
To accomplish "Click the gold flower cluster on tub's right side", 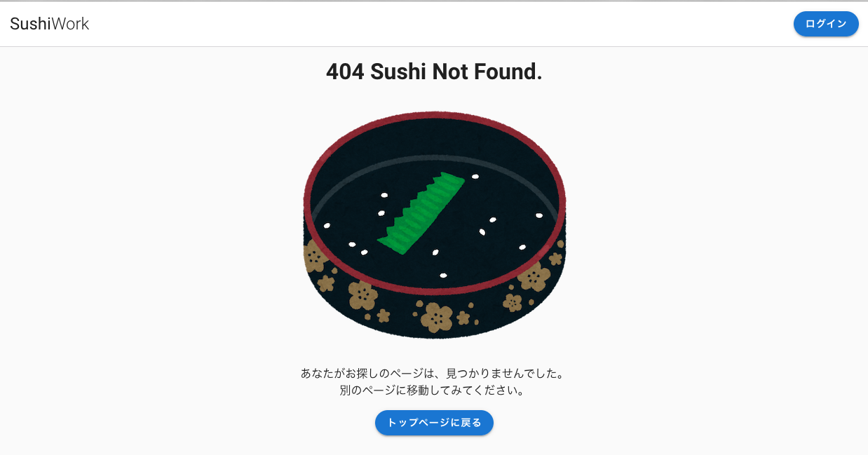I will tap(534, 277).
